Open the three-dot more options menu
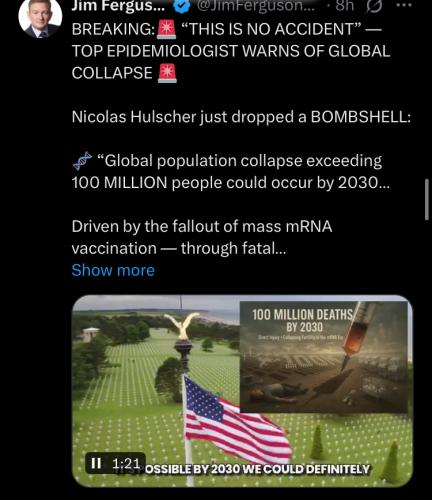The image size is (432, 500). pyautogui.click(x=405, y=5)
